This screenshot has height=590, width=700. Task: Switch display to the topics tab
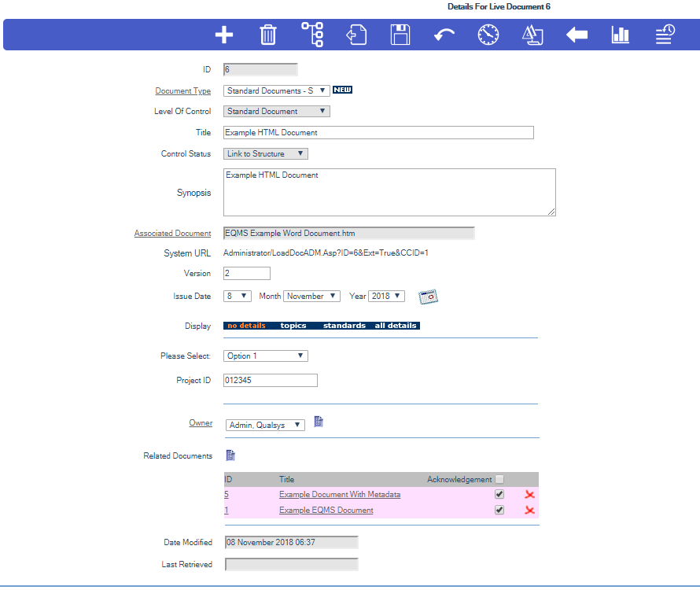coord(293,326)
